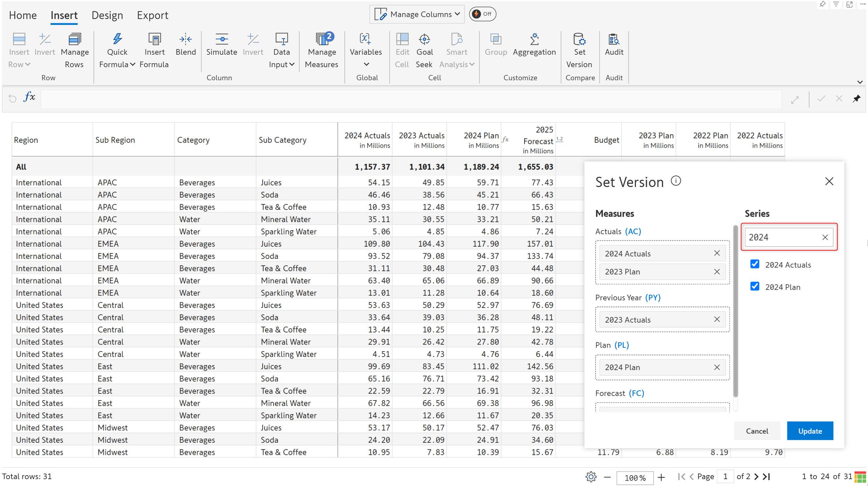Launch the Goal Seek tool
This screenshot has width=868, height=486.
pos(424,39)
